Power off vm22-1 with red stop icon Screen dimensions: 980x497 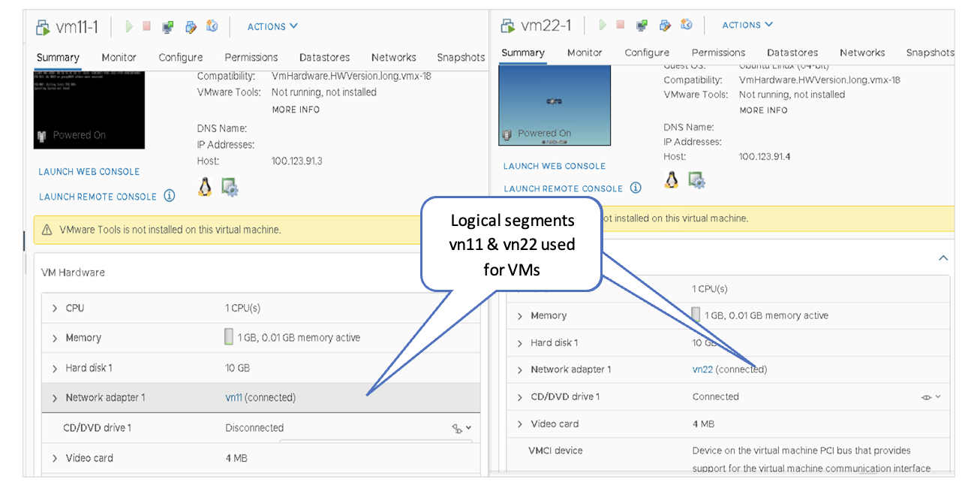[x=621, y=25]
